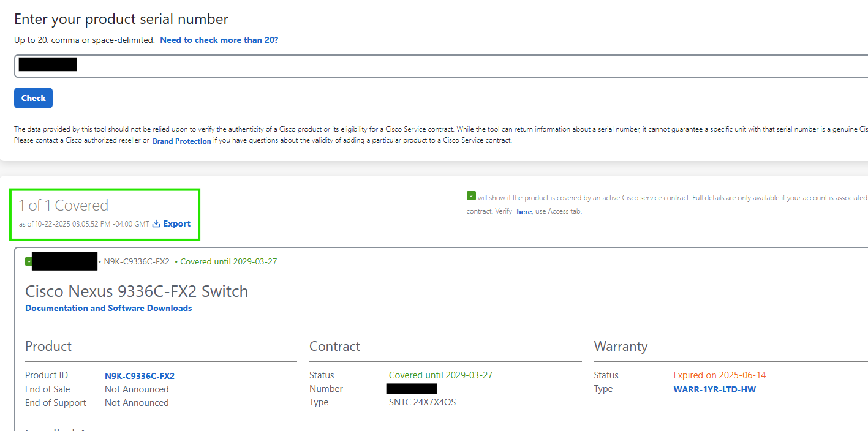Click the Export download icon

[x=156, y=224]
